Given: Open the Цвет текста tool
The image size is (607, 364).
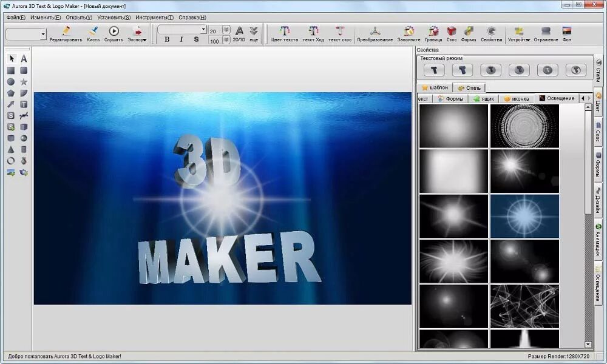Looking at the screenshot, I should (285, 33).
